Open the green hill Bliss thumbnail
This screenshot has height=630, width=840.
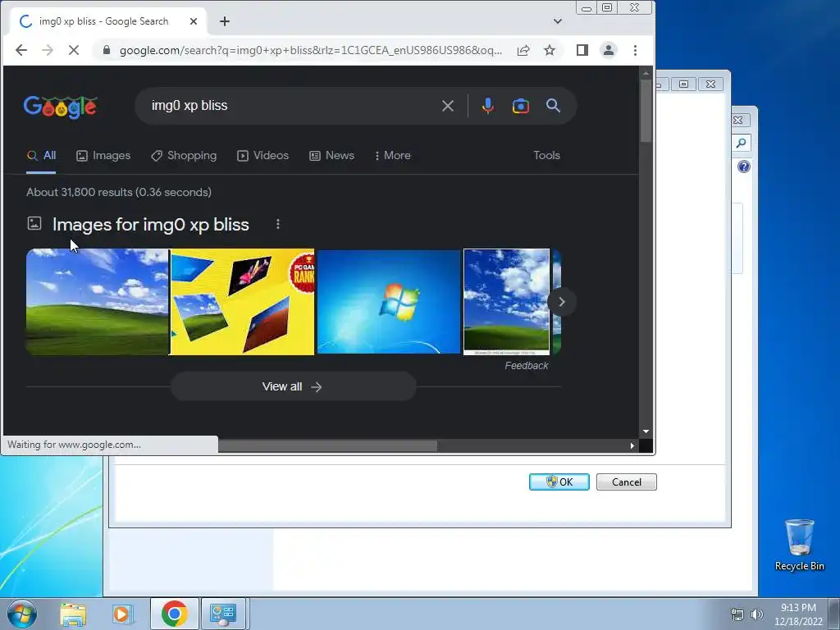pos(97,302)
